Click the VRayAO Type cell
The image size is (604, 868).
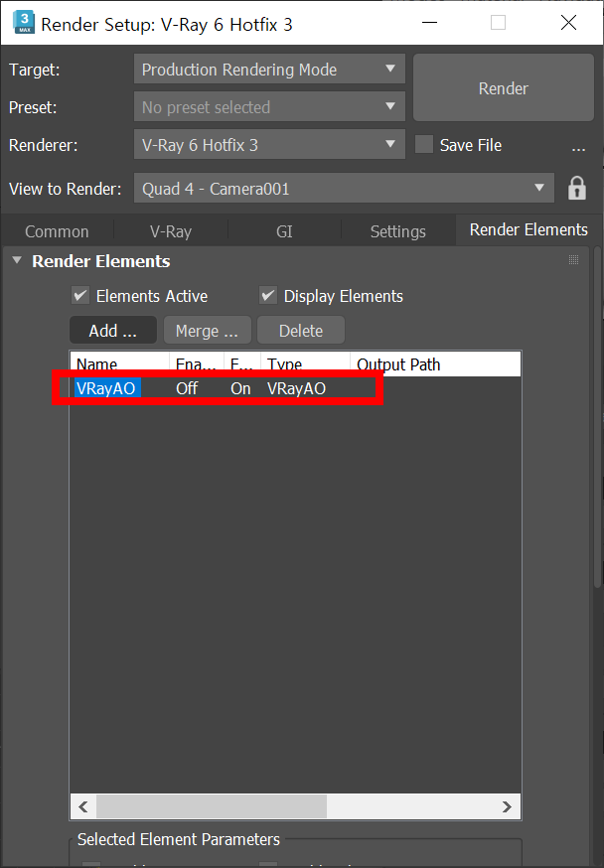point(296,388)
